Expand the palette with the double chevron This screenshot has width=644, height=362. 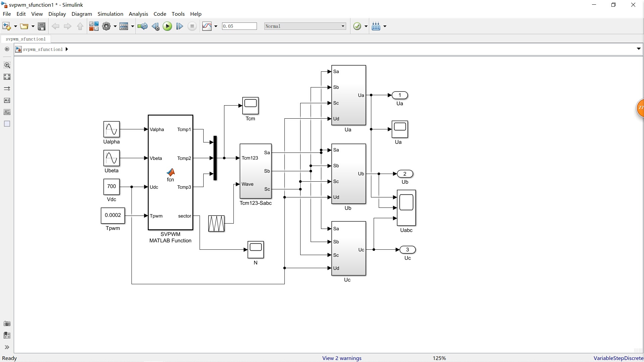click(7, 347)
